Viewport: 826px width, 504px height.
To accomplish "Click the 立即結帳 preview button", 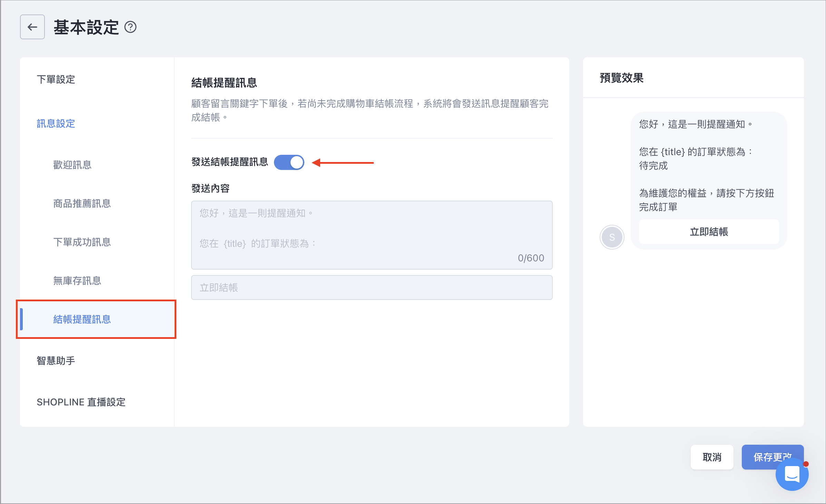I will point(709,232).
